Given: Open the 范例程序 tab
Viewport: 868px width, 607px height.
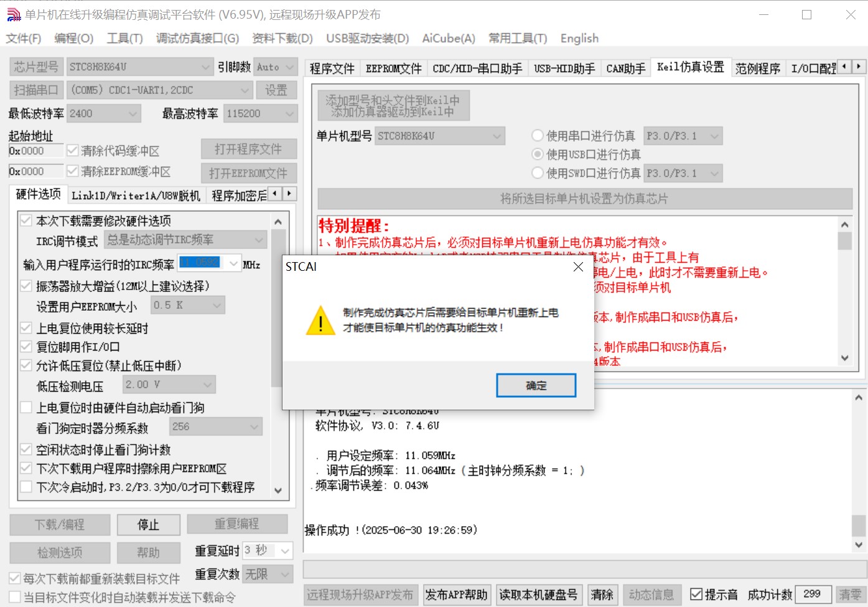Looking at the screenshot, I should point(758,68).
